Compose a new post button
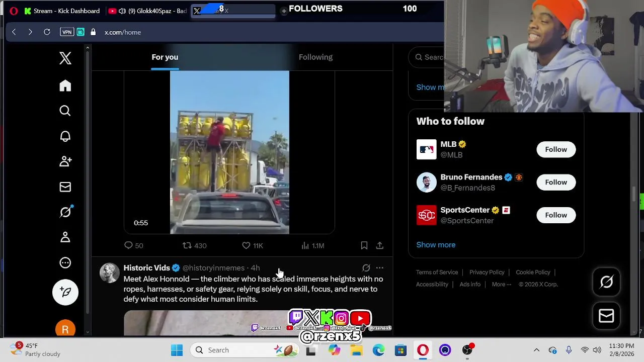 (65, 292)
